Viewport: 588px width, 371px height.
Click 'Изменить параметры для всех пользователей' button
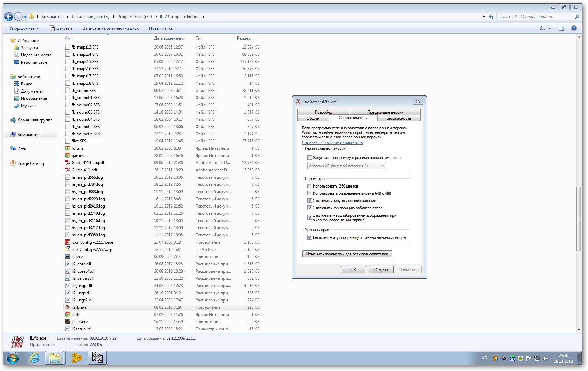[347, 254]
